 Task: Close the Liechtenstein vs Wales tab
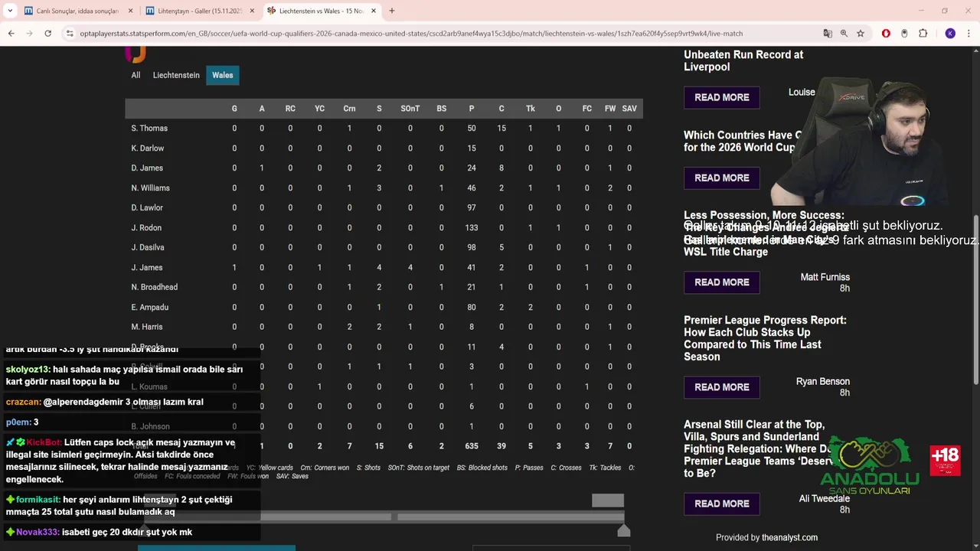tap(373, 11)
